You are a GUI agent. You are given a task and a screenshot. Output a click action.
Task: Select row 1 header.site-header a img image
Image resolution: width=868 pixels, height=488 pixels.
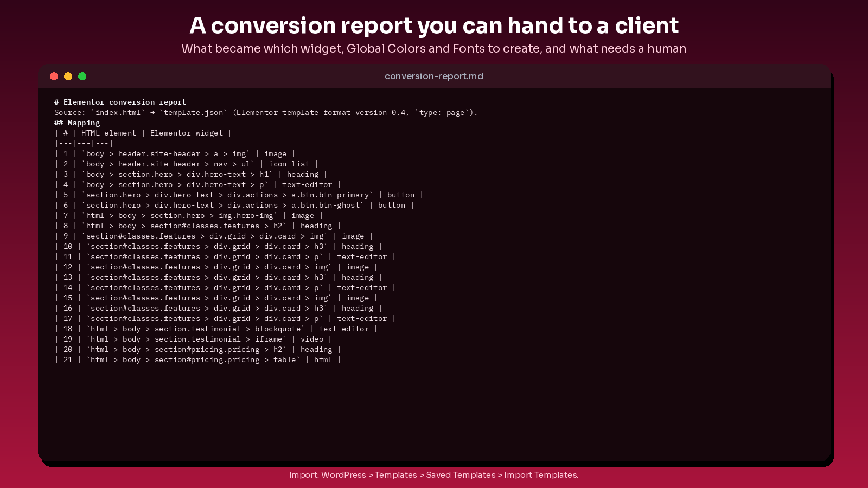point(175,153)
